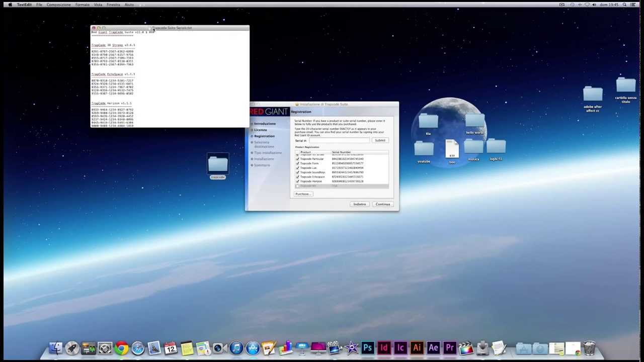Open the Finestra menu

coord(113,5)
